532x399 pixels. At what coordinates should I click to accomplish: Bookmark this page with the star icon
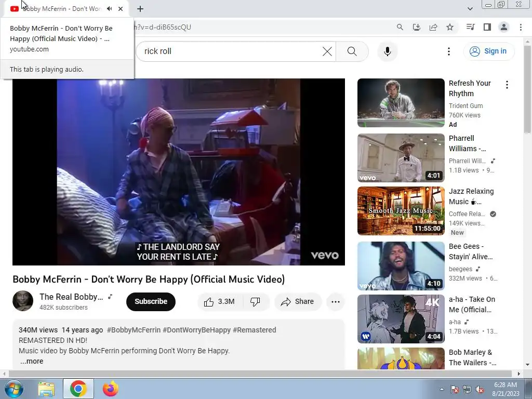450,27
